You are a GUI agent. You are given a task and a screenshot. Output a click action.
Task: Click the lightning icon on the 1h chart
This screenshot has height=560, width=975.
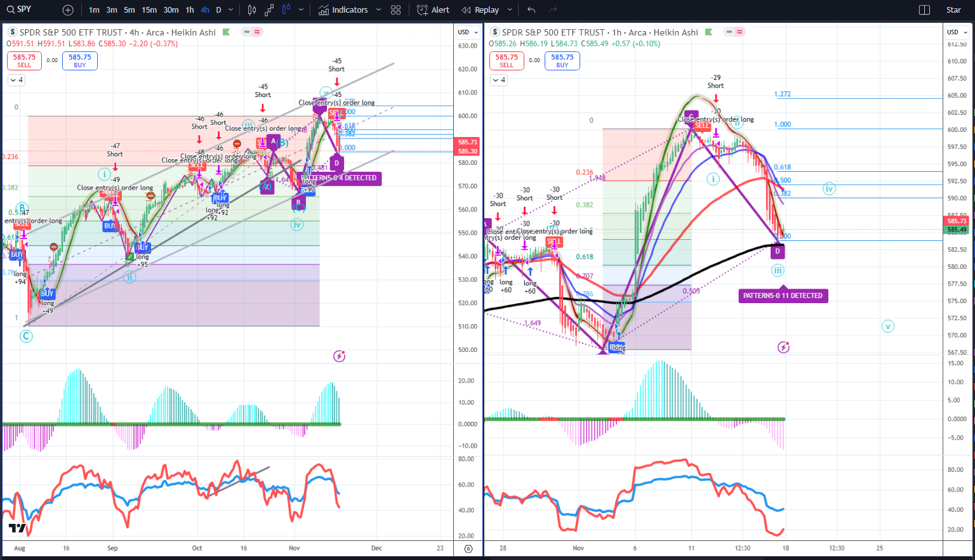(783, 348)
